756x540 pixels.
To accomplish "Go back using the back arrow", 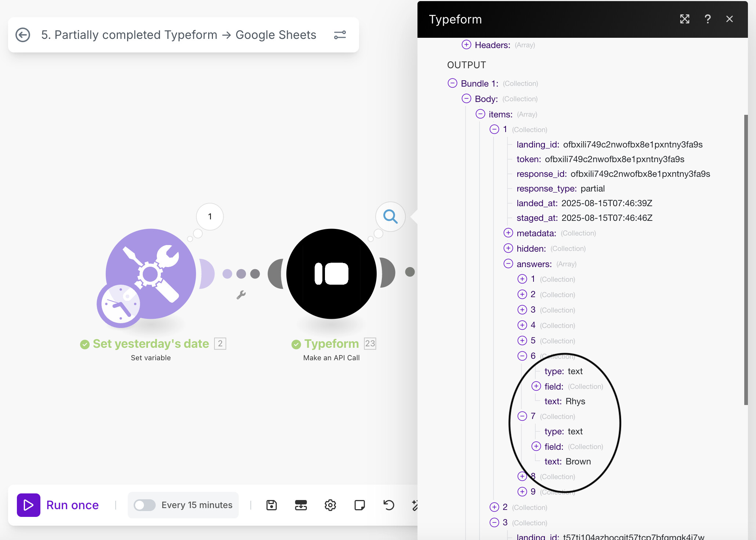I will pyautogui.click(x=23, y=34).
